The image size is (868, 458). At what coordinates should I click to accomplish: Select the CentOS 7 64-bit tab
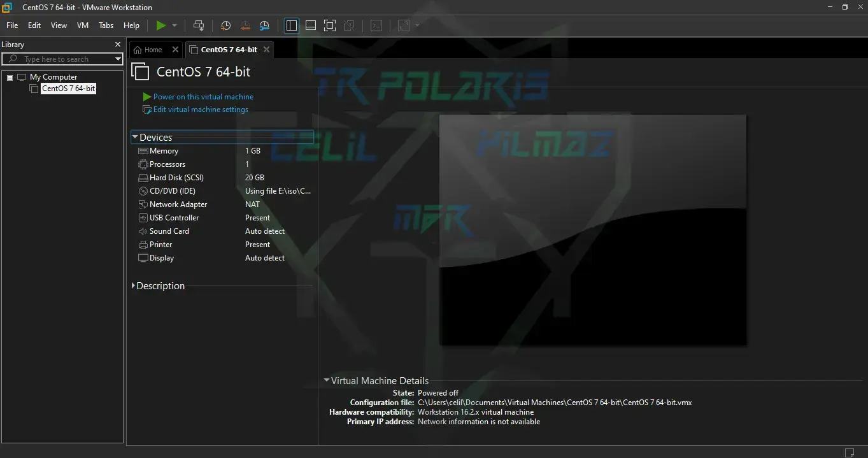(x=229, y=50)
